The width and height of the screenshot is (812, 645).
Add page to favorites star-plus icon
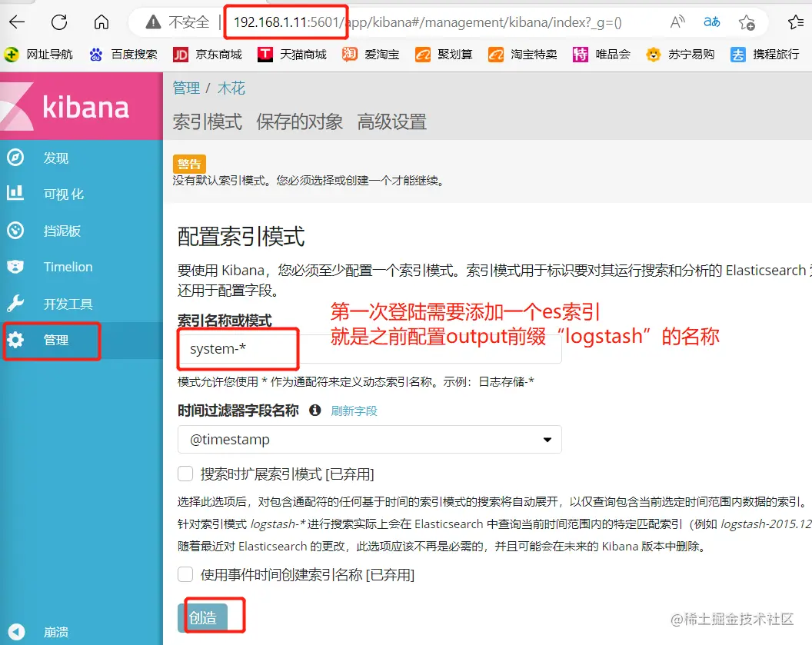click(x=747, y=22)
